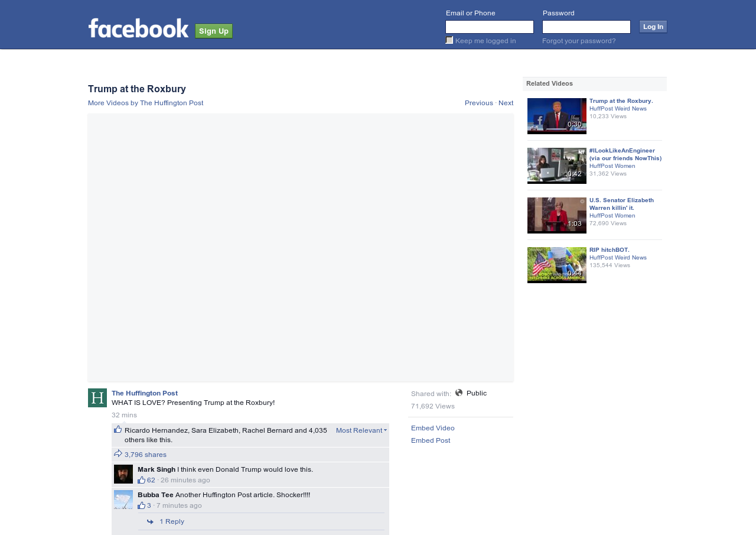Click the share arrow icon beside 3,796 shares
756x535 pixels.
point(118,453)
